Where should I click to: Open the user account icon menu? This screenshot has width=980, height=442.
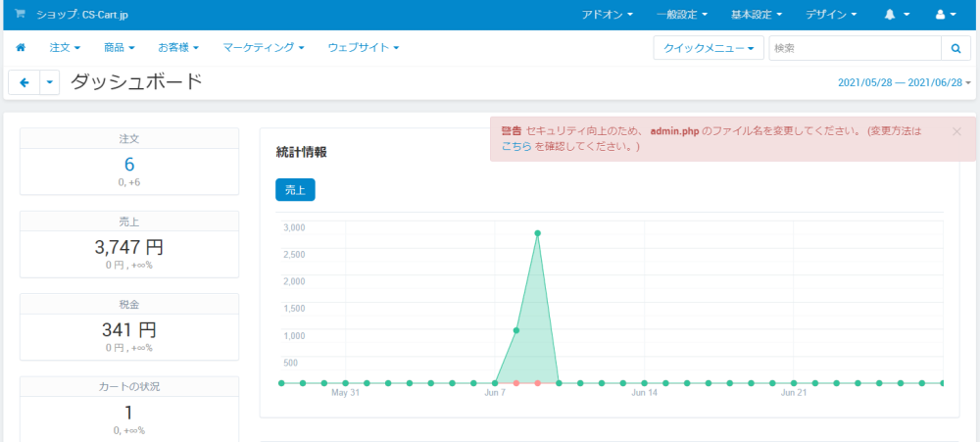click(x=946, y=15)
